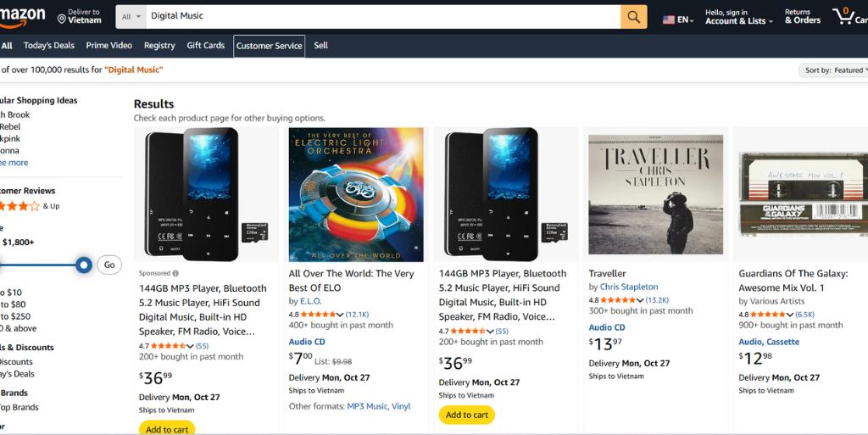This screenshot has width=868, height=435.
Task: Click the star rating on Traveller album
Action: [621, 300]
